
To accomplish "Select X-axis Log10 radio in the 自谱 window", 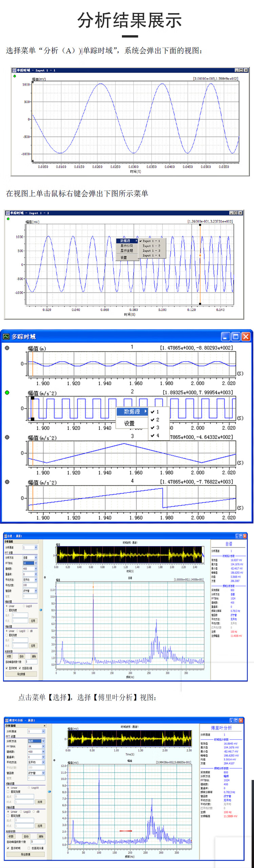I will pos(24,606).
